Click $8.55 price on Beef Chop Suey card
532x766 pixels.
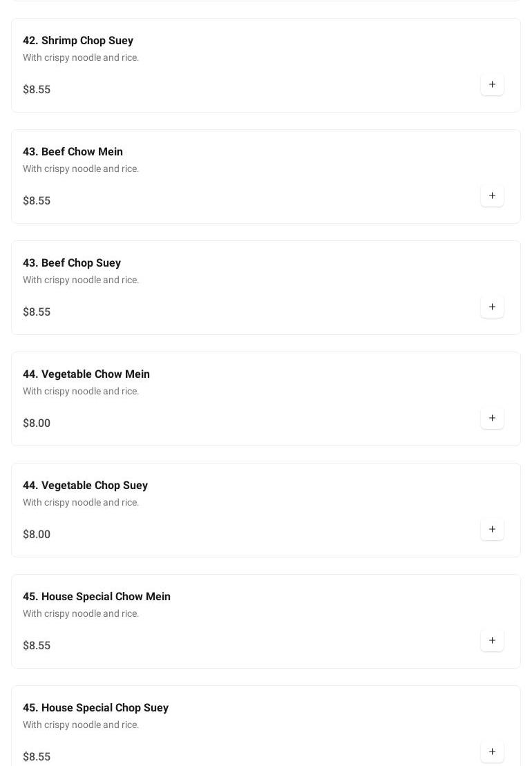pyautogui.click(x=37, y=312)
